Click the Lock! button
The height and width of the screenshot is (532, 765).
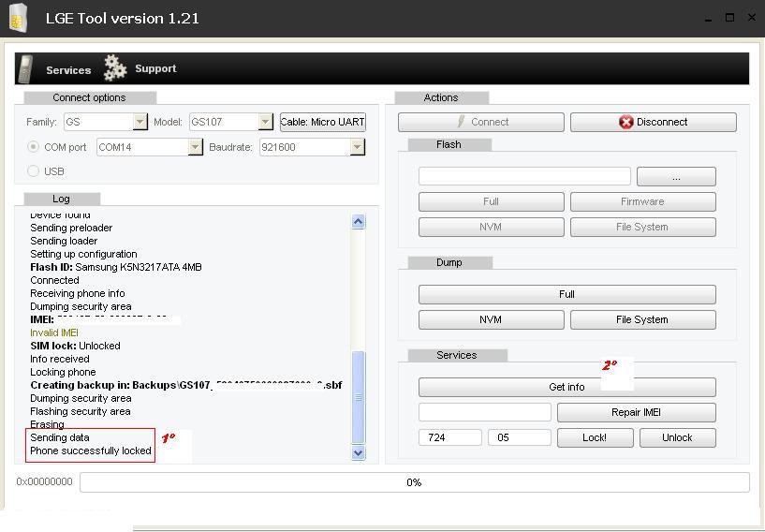click(596, 437)
